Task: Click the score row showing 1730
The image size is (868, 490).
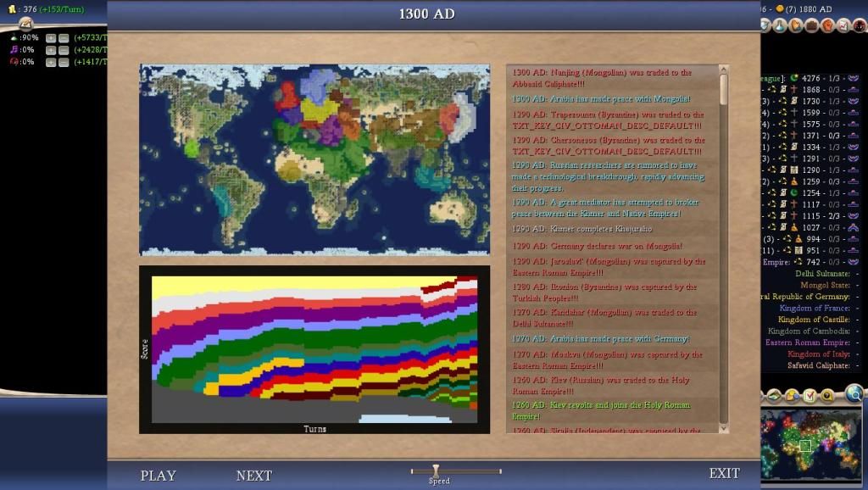Action: coord(811,102)
